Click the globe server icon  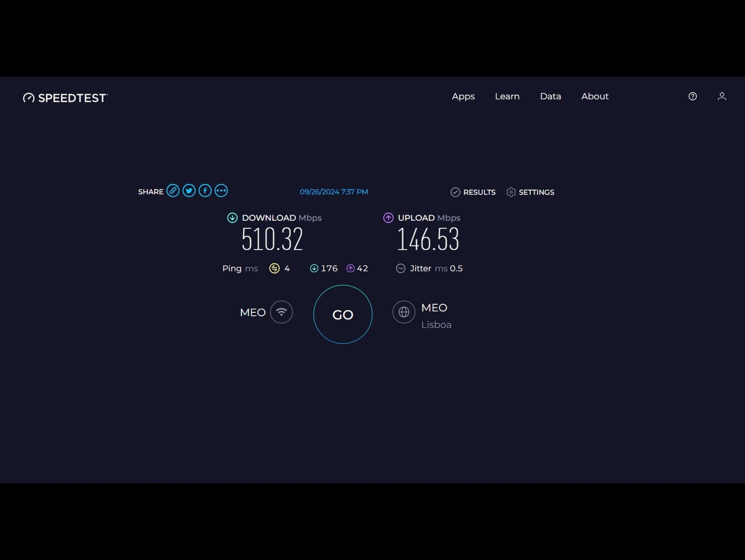pyautogui.click(x=404, y=312)
